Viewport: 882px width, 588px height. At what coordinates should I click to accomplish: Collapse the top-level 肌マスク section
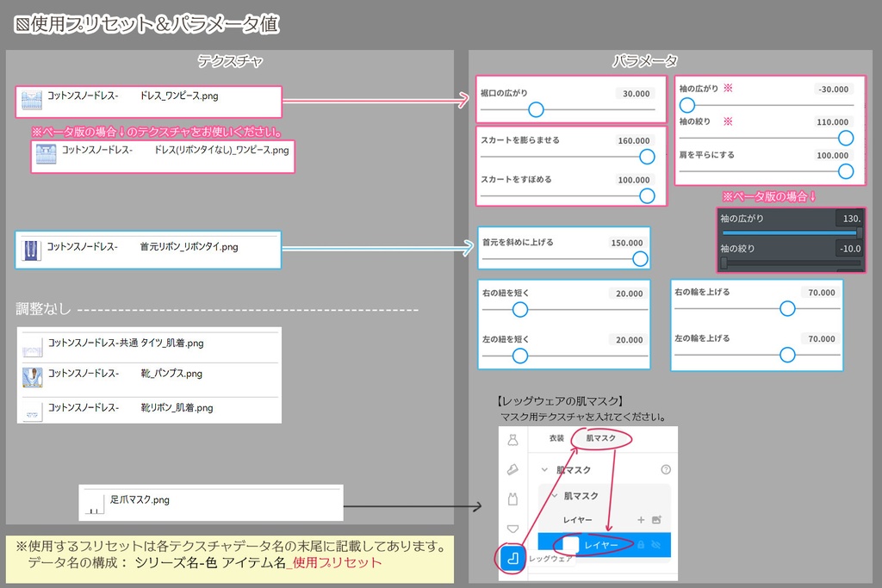click(544, 469)
